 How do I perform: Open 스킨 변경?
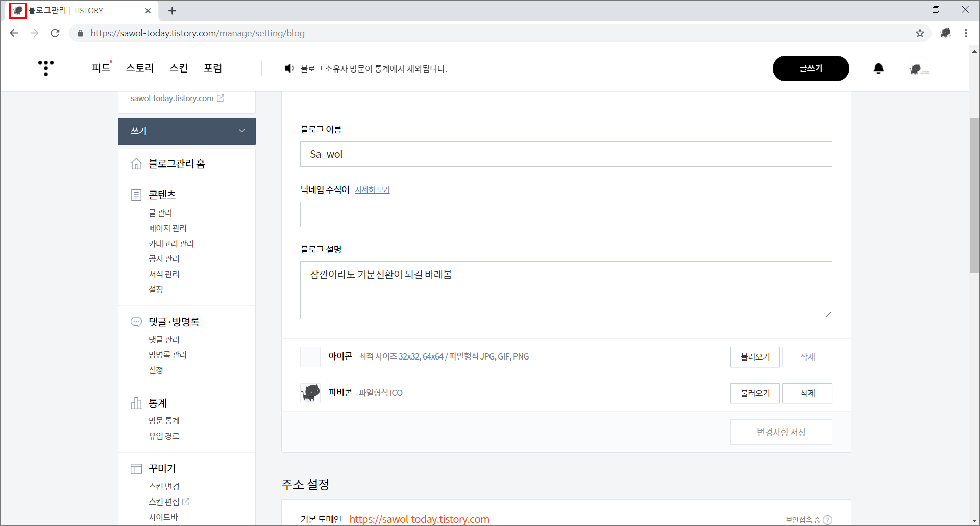coord(164,487)
